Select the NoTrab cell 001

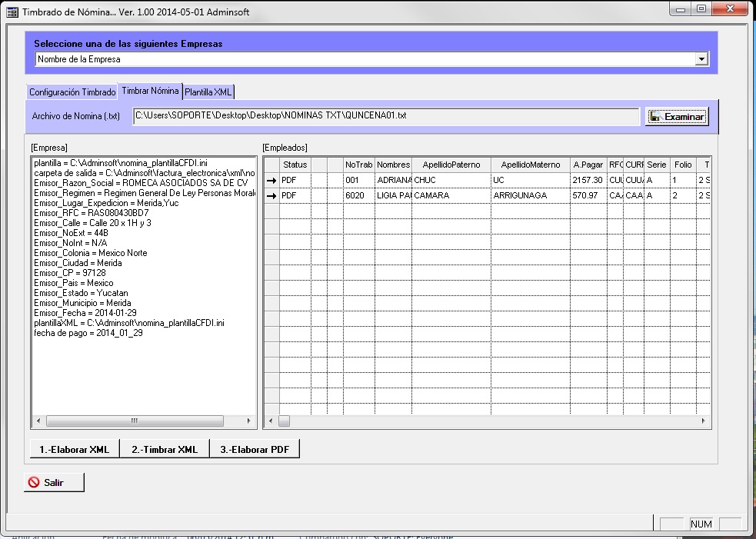coord(358,181)
